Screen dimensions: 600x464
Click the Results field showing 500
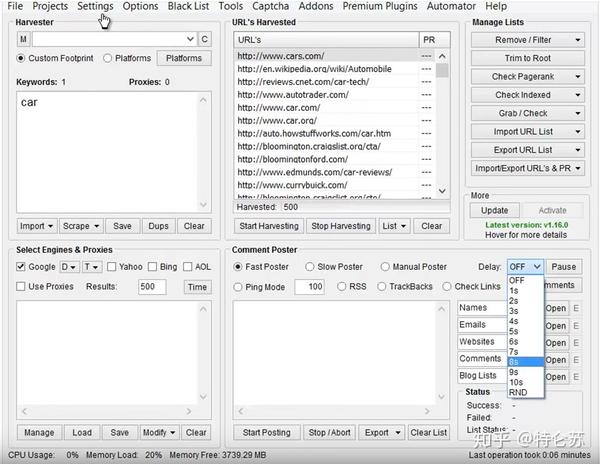point(152,287)
